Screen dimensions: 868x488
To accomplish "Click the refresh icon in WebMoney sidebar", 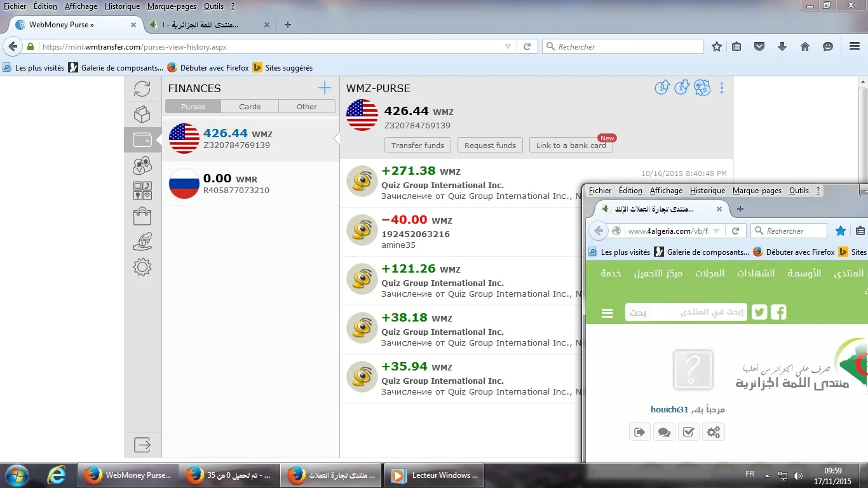I will [x=142, y=88].
